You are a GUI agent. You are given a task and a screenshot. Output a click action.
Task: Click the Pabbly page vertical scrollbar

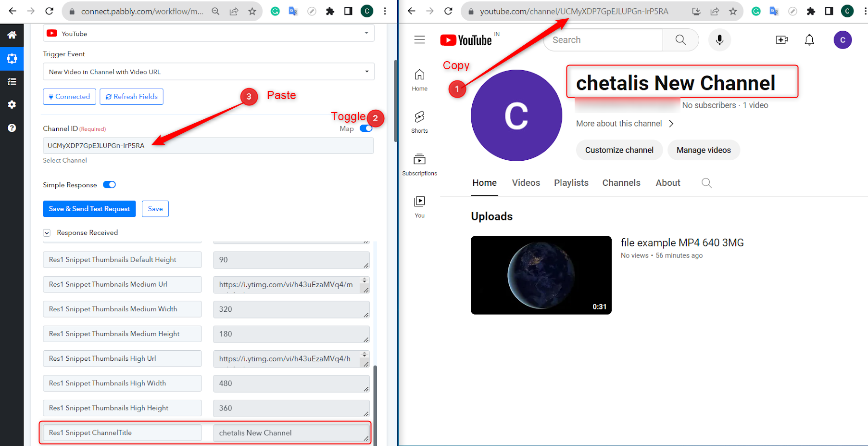pos(395,101)
